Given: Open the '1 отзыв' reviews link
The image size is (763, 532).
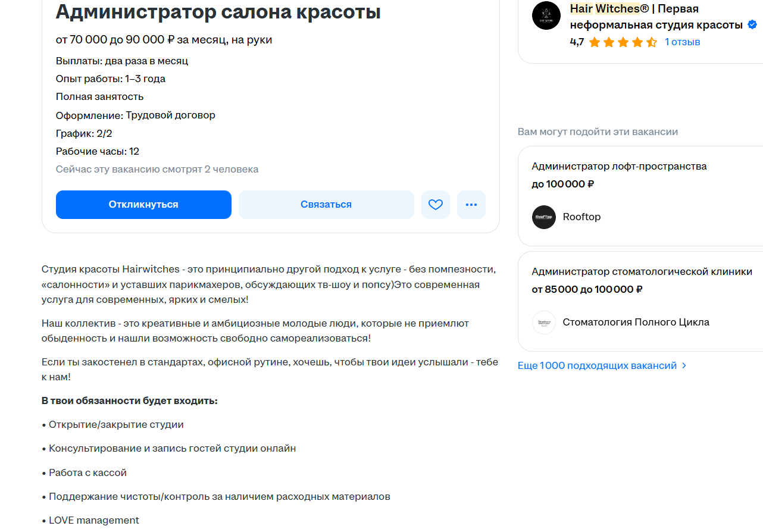Looking at the screenshot, I should (x=682, y=42).
